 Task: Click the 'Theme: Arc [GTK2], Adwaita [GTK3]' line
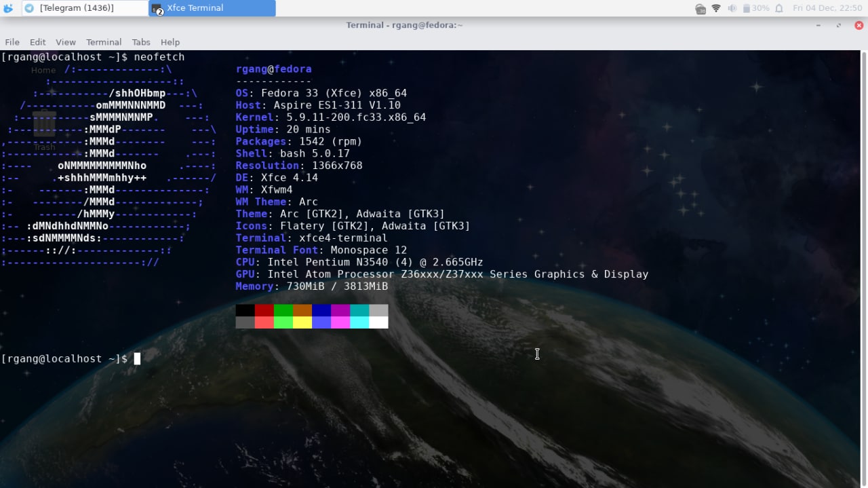click(340, 214)
